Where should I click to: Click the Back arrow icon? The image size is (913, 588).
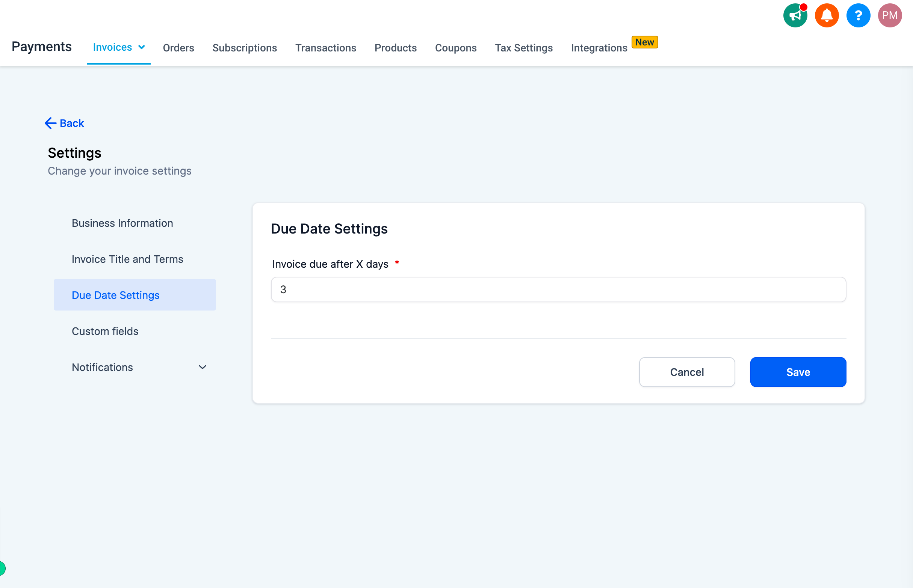coord(50,123)
